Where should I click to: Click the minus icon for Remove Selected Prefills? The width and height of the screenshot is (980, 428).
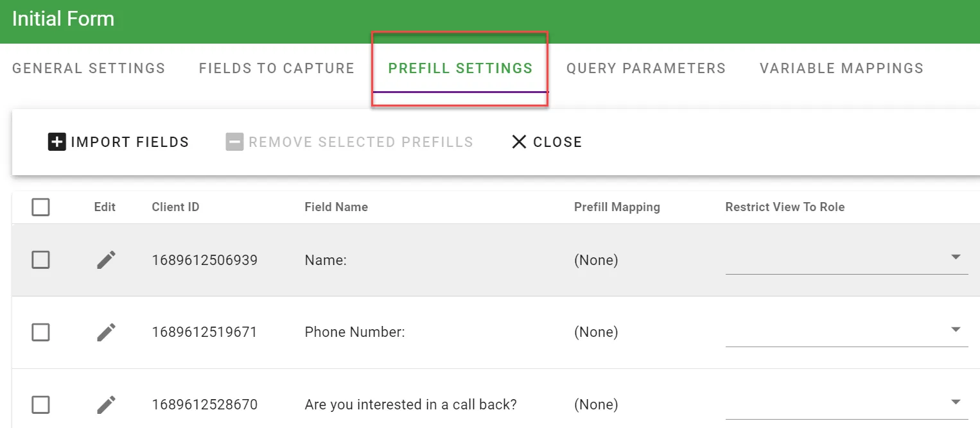(235, 142)
